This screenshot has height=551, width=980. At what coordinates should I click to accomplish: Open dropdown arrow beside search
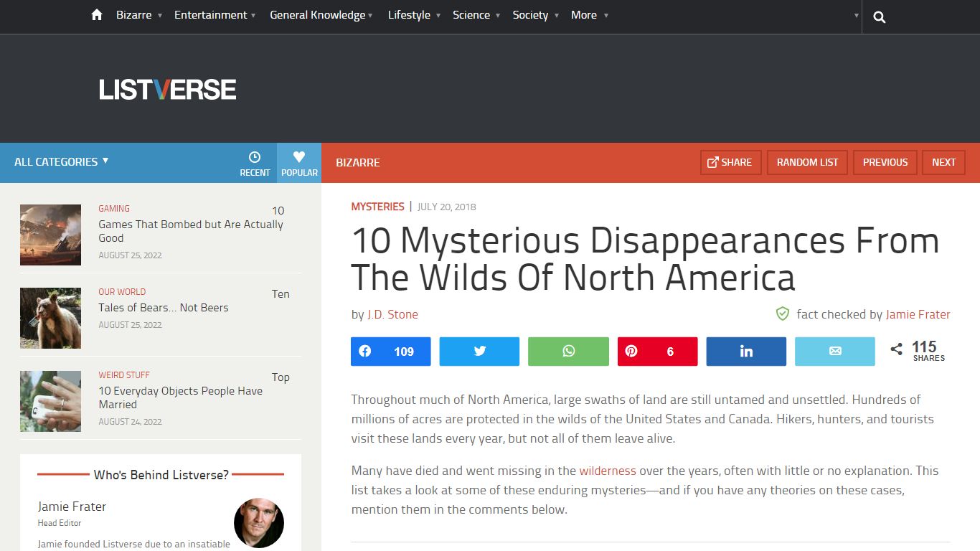857,16
